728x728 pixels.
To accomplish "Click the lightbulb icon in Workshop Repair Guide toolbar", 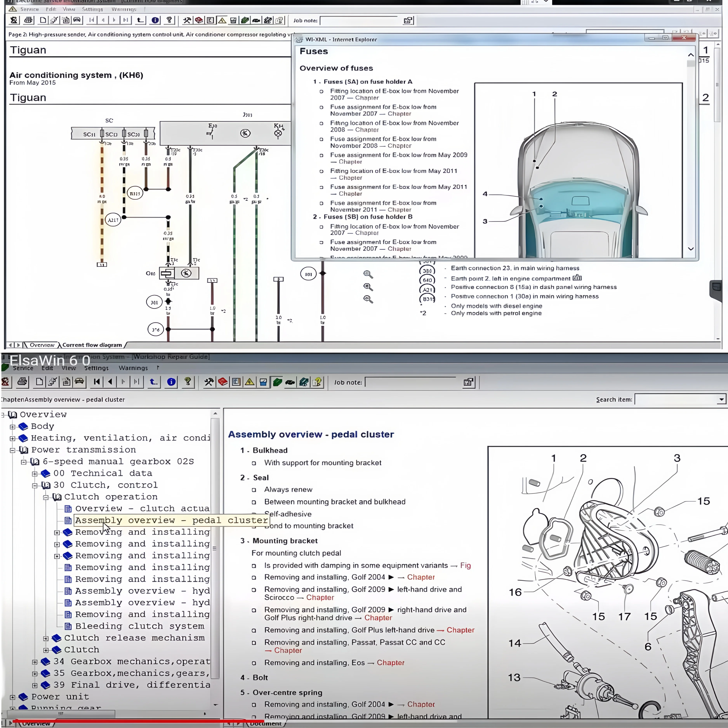I will pos(188,382).
